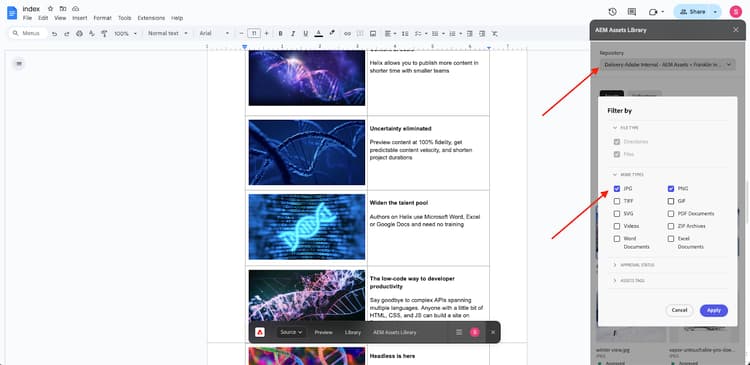Check the Videos checkbox
The image size is (750, 365).
click(617, 226)
